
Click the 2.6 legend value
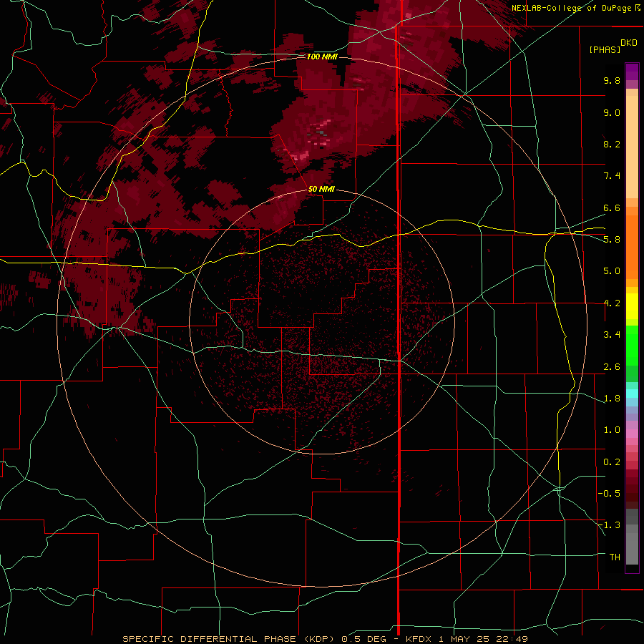tap(612, 367)
